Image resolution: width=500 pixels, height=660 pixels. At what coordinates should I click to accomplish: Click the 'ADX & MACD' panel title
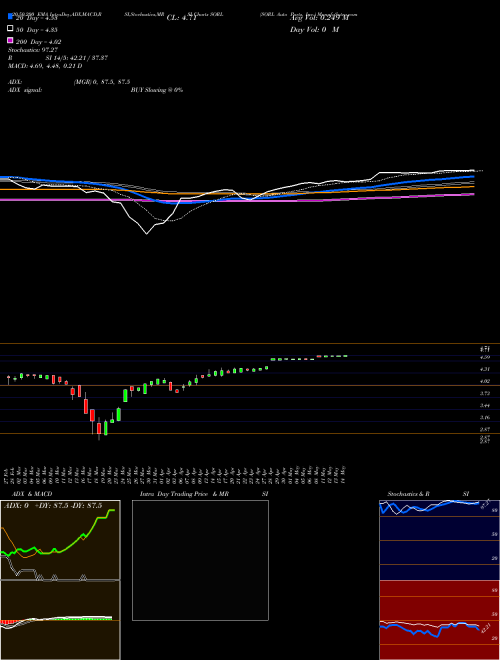[32, 494]
